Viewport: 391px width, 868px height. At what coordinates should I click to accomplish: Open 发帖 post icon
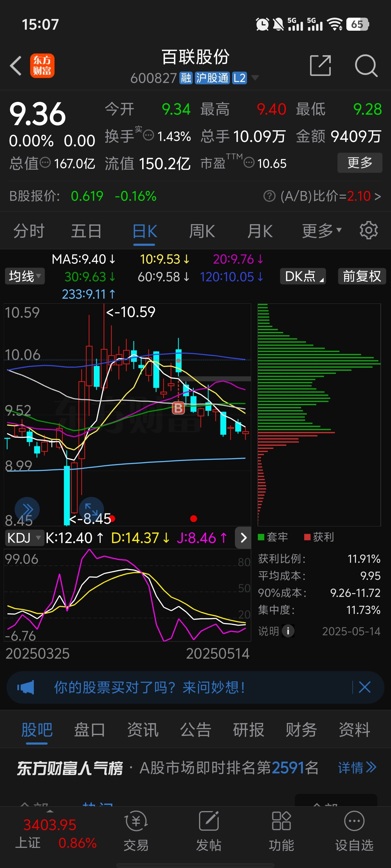tap(209, 830)
